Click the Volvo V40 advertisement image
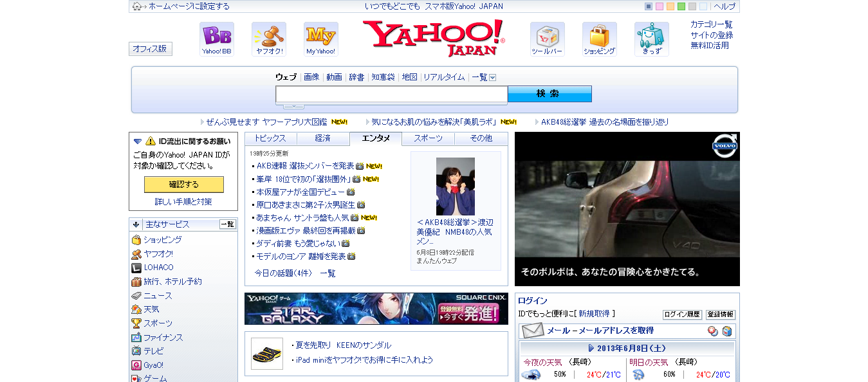 click(x=627, y=209)
